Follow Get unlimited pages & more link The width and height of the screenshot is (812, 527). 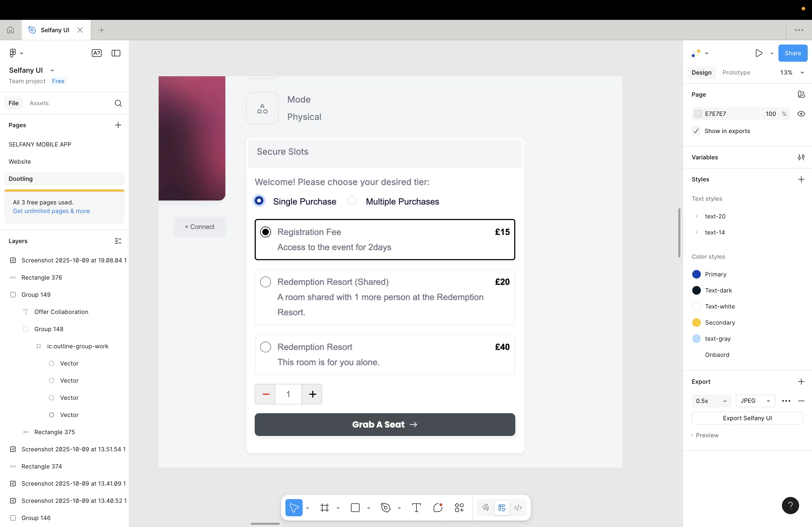pyautogui.click(x=51, y=211)
